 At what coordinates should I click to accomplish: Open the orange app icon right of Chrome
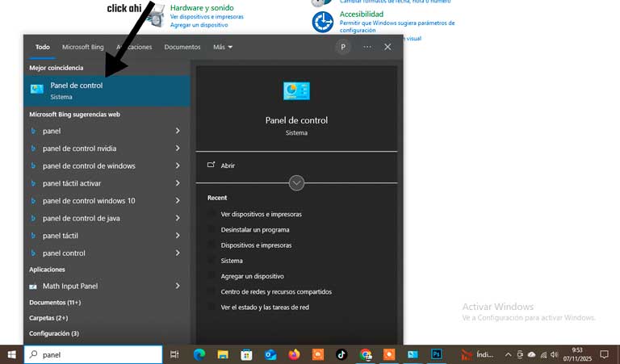click(389, 354)
